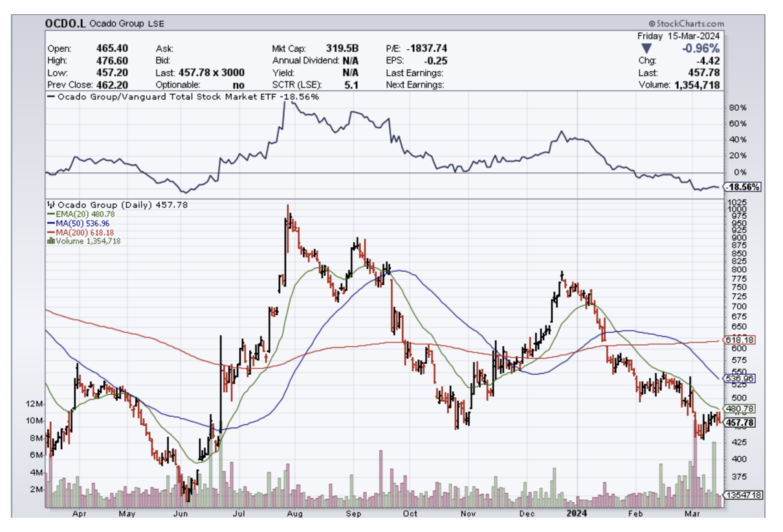This screenshot has height=532, width=783.
Task: Click the Volume 1,354,718 legend entry
Action: 84,241
